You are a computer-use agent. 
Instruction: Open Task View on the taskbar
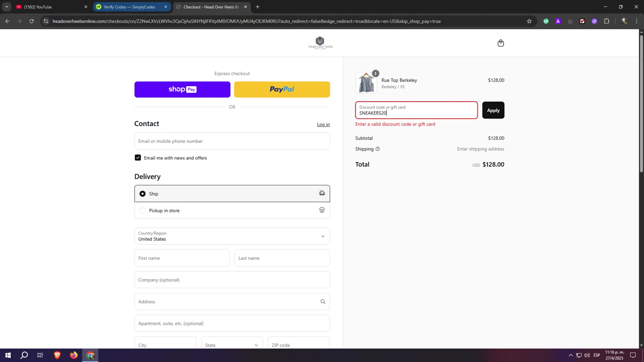click(40, 355)
